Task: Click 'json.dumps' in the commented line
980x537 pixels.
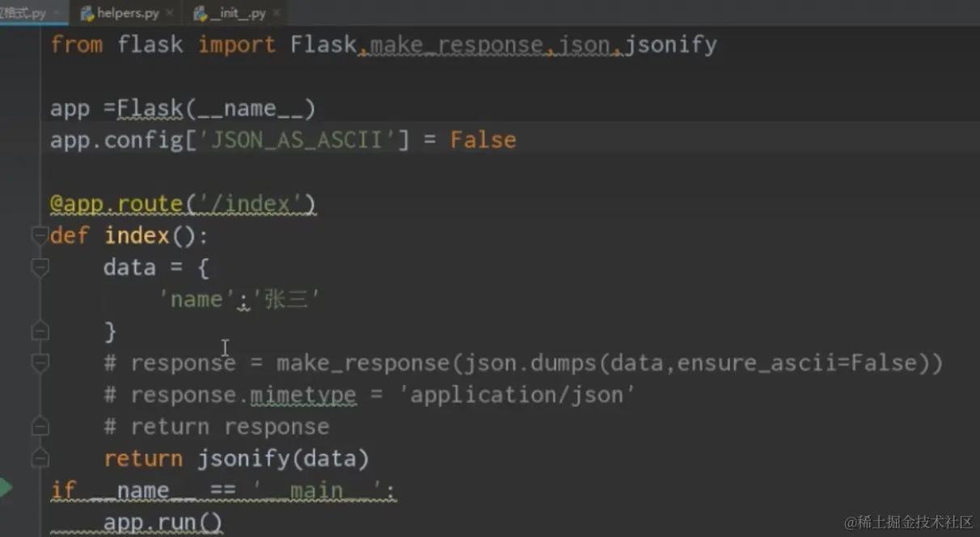Action: 530,363
